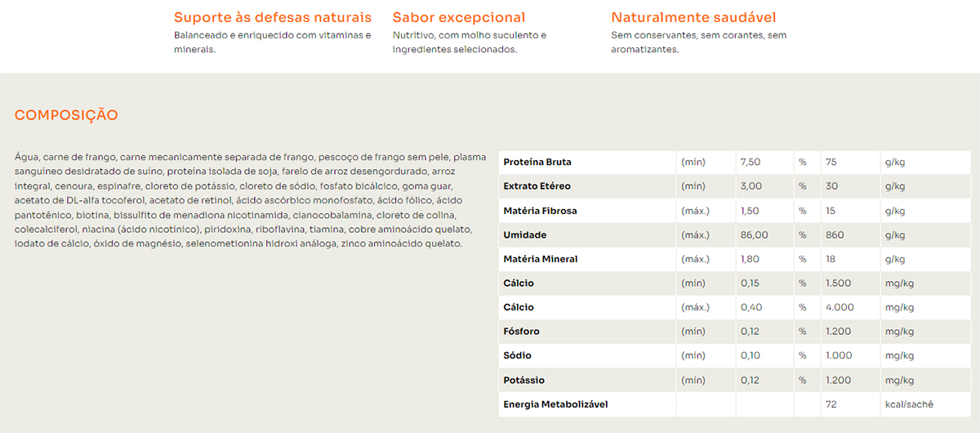Click the 'kcal/sachê' unit cell
This screenshot has height=433, width=980.
coord(909,404)
